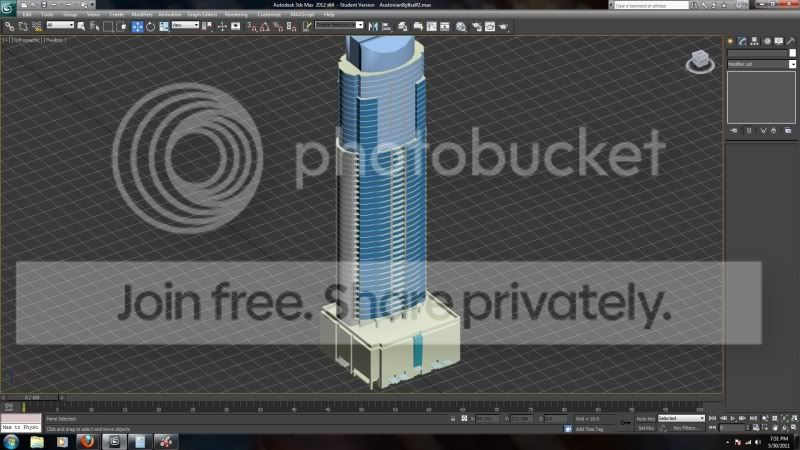Click the ViewCube navigation widget
800x450 pixels.
[700, 62]
